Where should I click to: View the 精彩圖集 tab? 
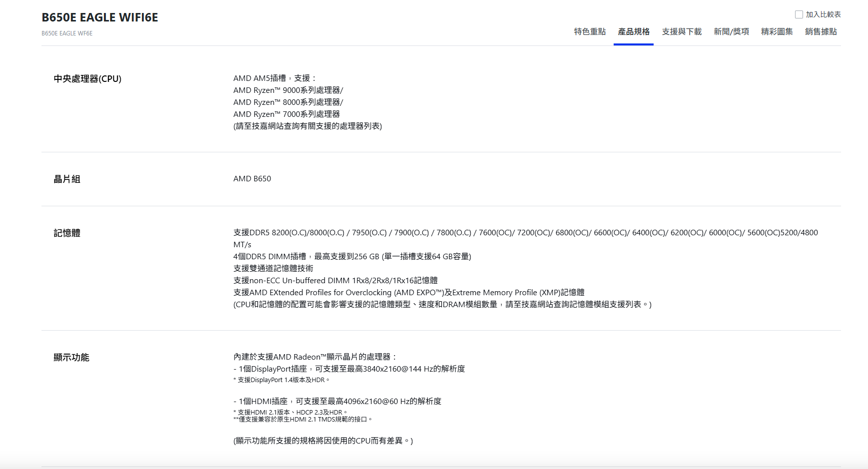[777, 31]
